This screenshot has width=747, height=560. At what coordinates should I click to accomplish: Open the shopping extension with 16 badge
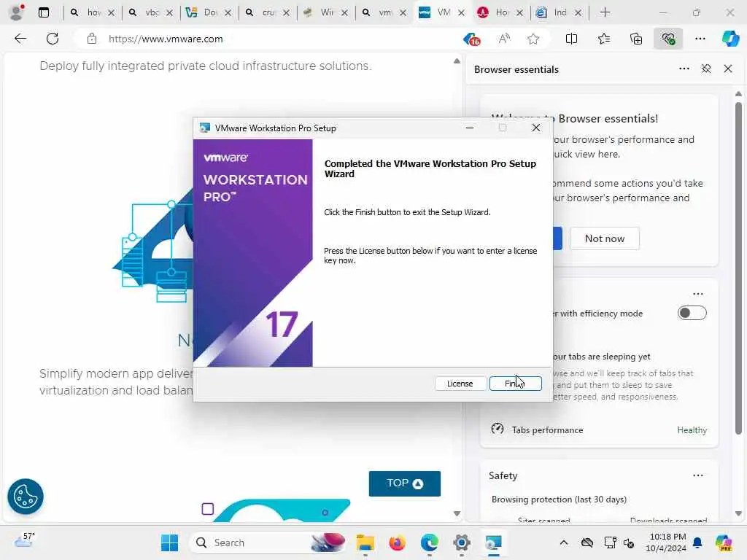(x=472, y=39)
